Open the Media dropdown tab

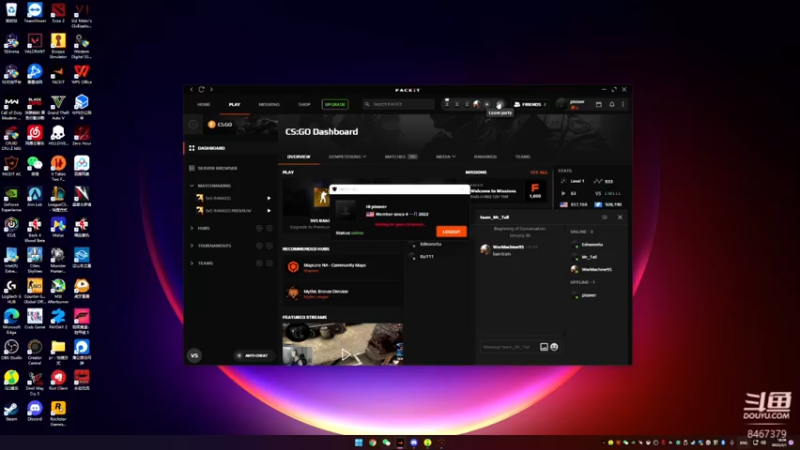click(x=445, y=157)
